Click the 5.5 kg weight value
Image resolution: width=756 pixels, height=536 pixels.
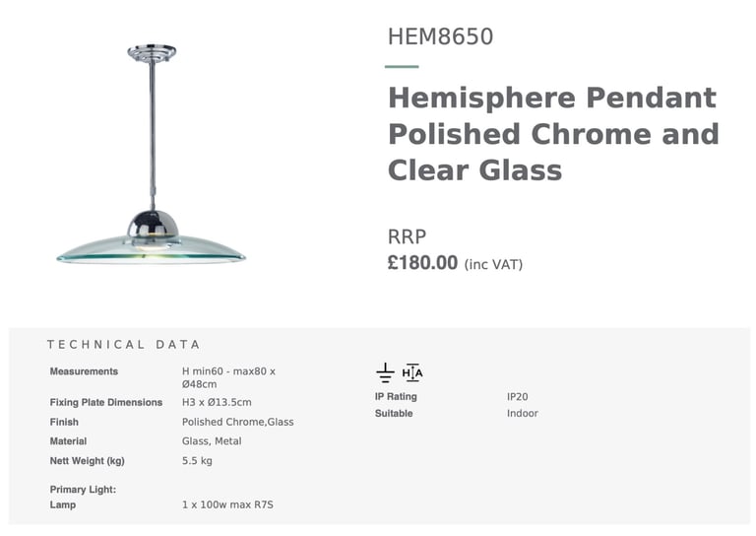click(197, 461)
